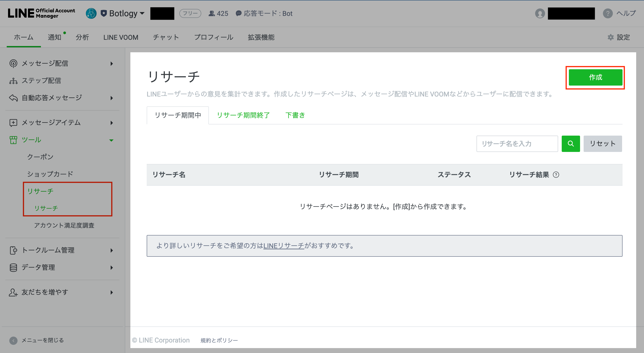Expand the トークルーム管理 menu
The width and height of the screenshot is (644, 353).
tap(112, 250)
